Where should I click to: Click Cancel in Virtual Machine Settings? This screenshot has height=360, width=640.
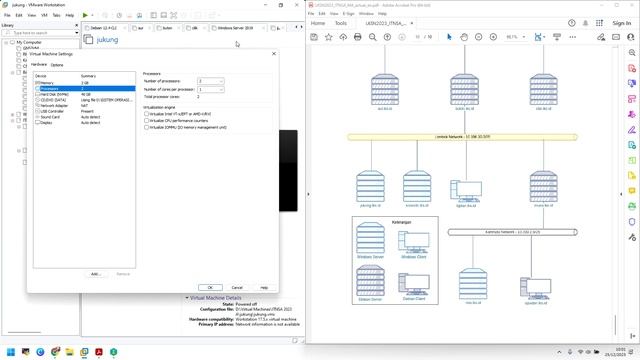(x=237, y=287)
